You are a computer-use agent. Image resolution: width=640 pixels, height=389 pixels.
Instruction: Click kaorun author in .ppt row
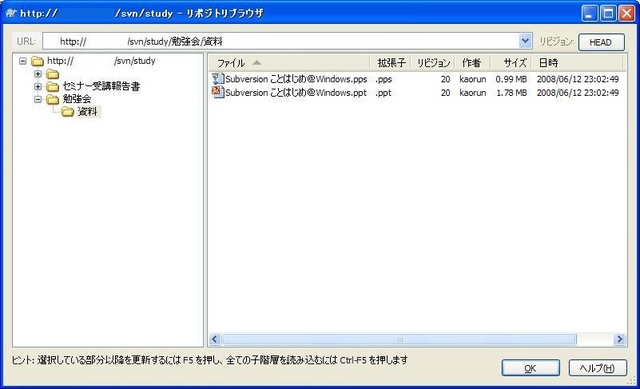click(x=473, y=93)
